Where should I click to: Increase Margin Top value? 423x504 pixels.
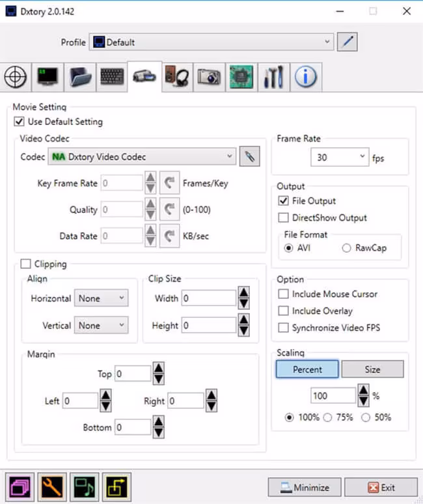tap(158, 368)
